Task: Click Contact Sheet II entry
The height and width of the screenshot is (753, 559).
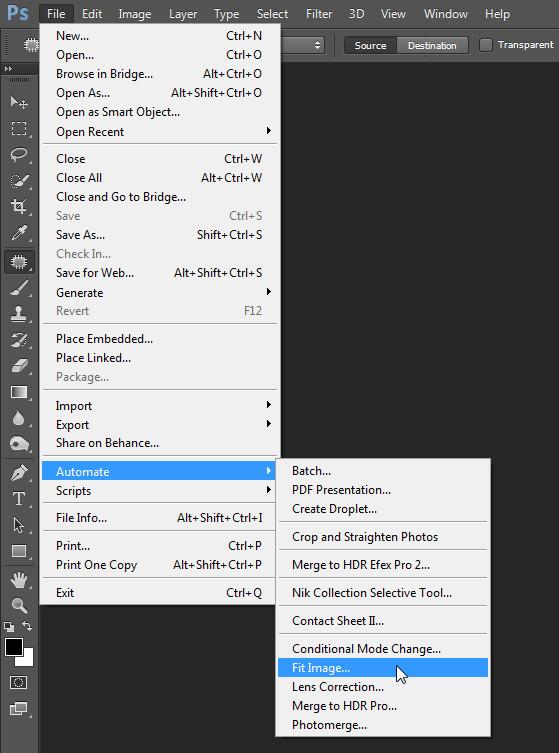Action: 383,620
